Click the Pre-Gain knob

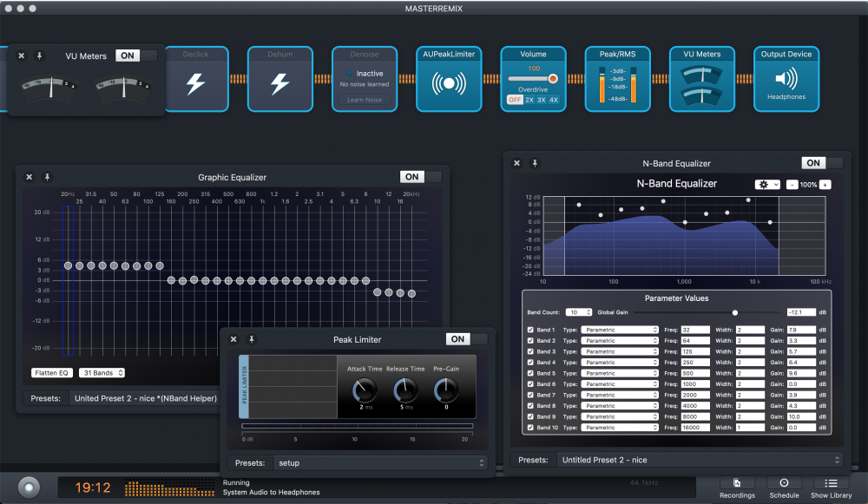(x=446, y=390)
